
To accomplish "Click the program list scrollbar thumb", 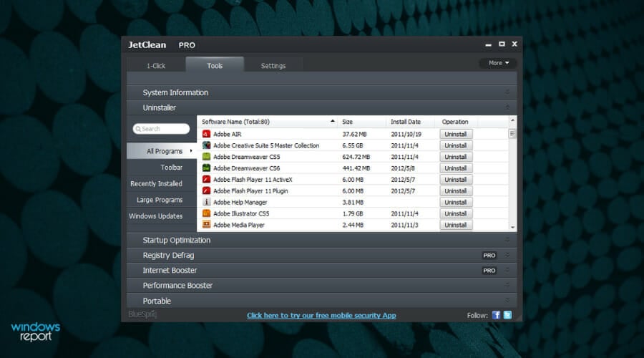I will tap(512, 134).
